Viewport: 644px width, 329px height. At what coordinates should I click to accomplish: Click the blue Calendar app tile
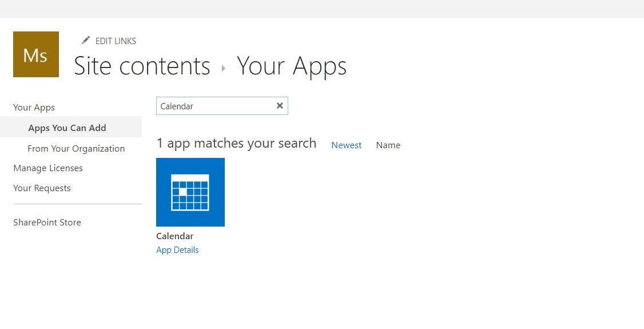pyautogui.click(x=190, y=192)
